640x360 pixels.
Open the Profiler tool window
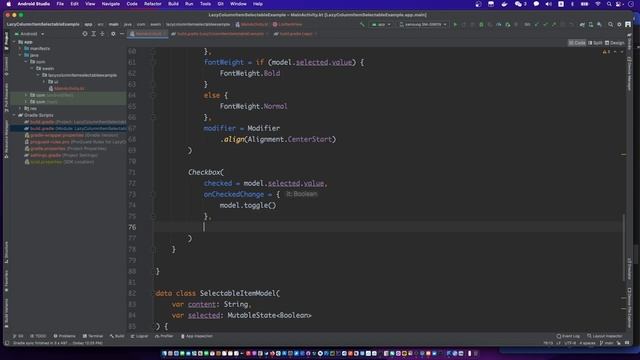[x=164, y=336]
